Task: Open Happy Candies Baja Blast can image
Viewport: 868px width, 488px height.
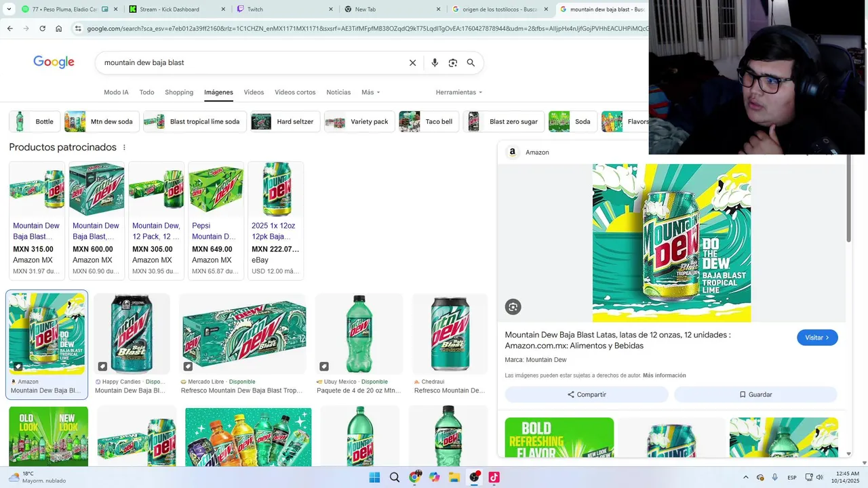Action: [x=132, y=333]
